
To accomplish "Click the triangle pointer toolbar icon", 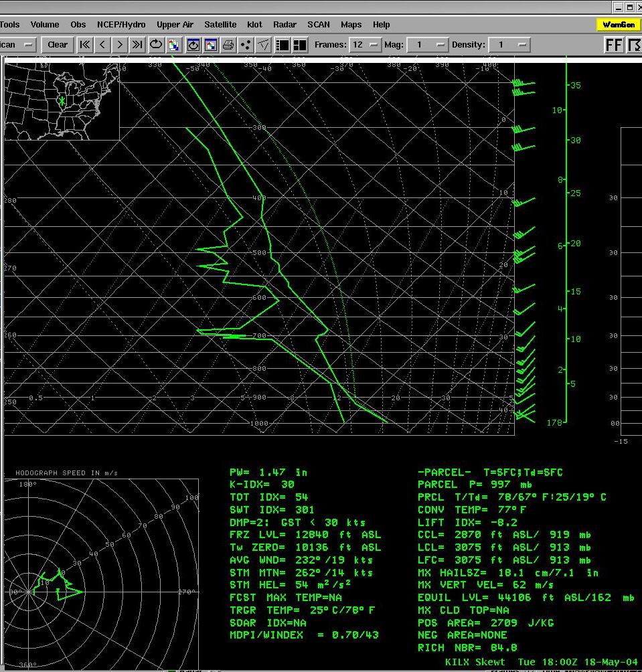I will point(264,45).
